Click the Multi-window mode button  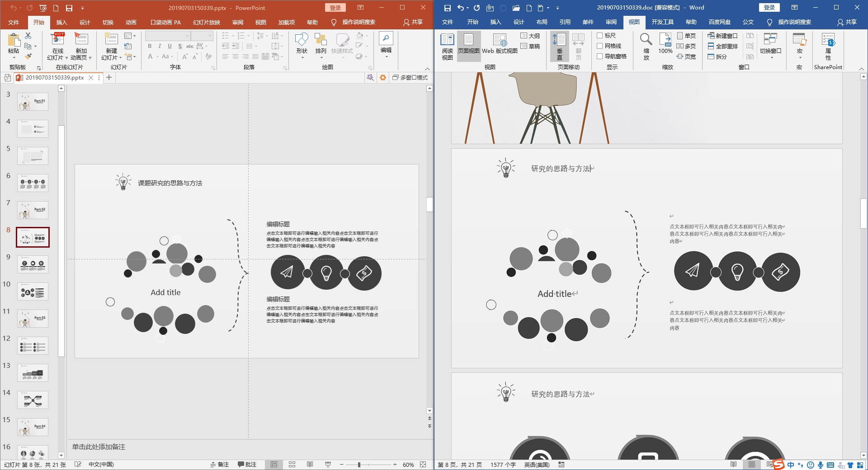[410, 78]
